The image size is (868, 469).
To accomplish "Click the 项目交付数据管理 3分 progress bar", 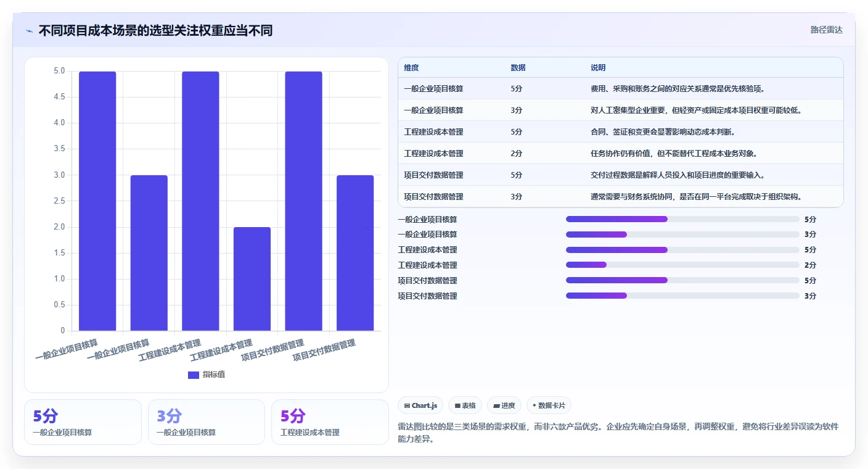I will click(682, 296).
